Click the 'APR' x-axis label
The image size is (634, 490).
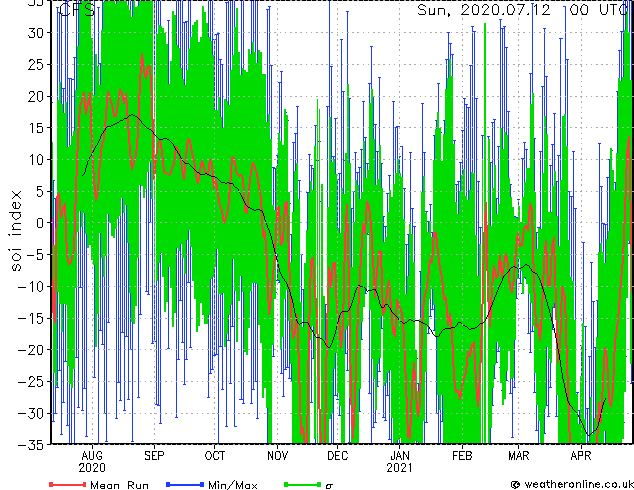[x=581, y=456]
